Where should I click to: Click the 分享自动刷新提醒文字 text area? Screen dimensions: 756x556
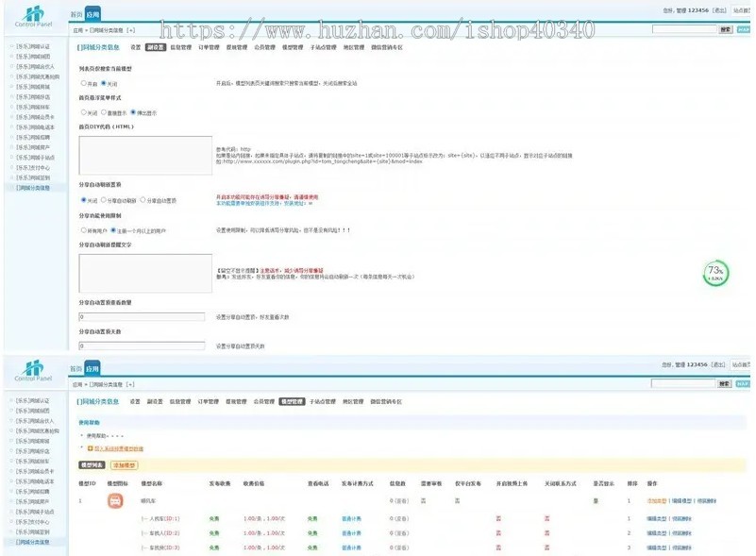click(145, 273)
